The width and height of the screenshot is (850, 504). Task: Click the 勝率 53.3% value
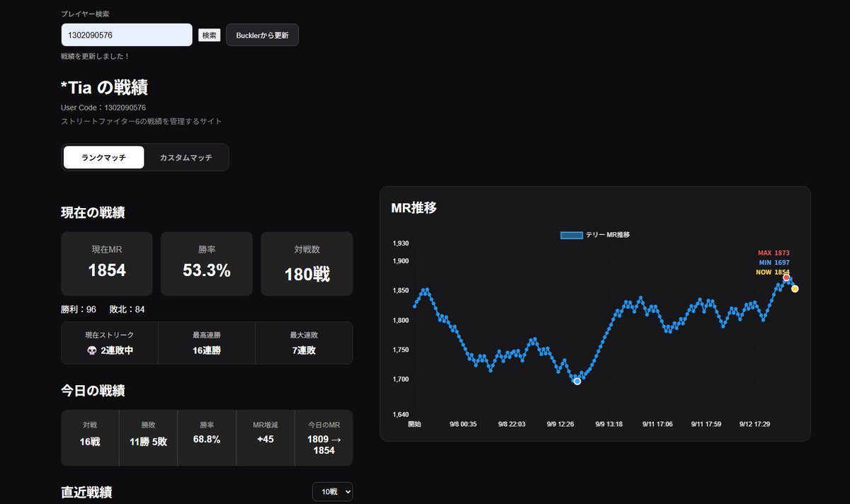point(207,270)
